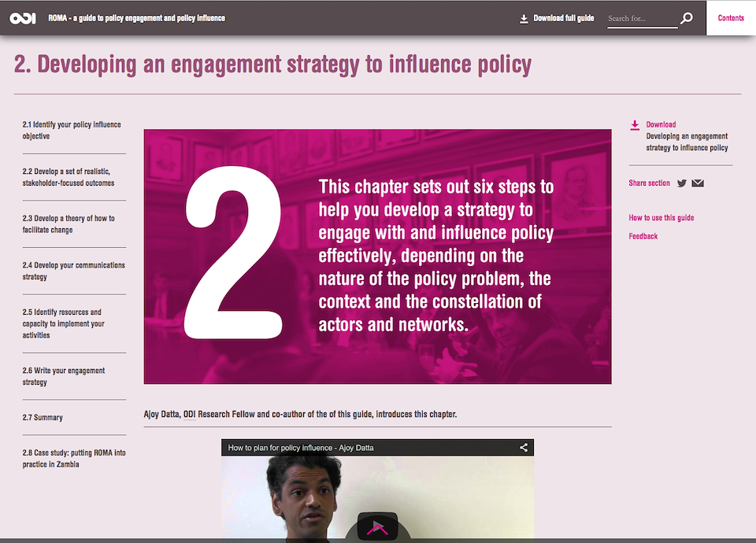This screenshot has width=756, height=543.
Task: Click the download icon beside Download full guide
Action: pyautogui.click(x=524, y=19)
